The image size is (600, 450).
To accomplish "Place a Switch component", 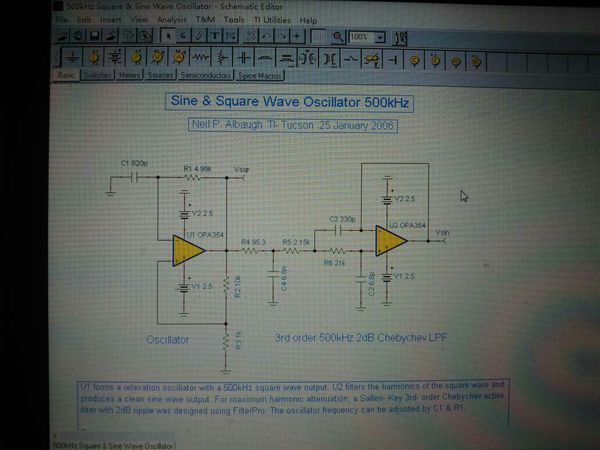I will 351,60.
